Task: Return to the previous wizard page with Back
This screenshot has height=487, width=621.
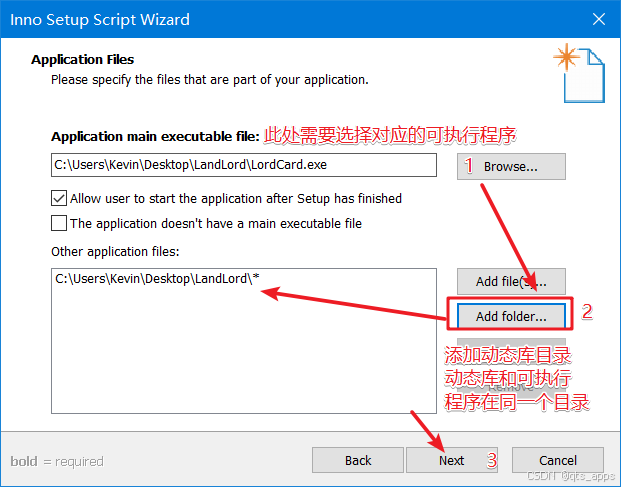Action: [x=358, y=460]
